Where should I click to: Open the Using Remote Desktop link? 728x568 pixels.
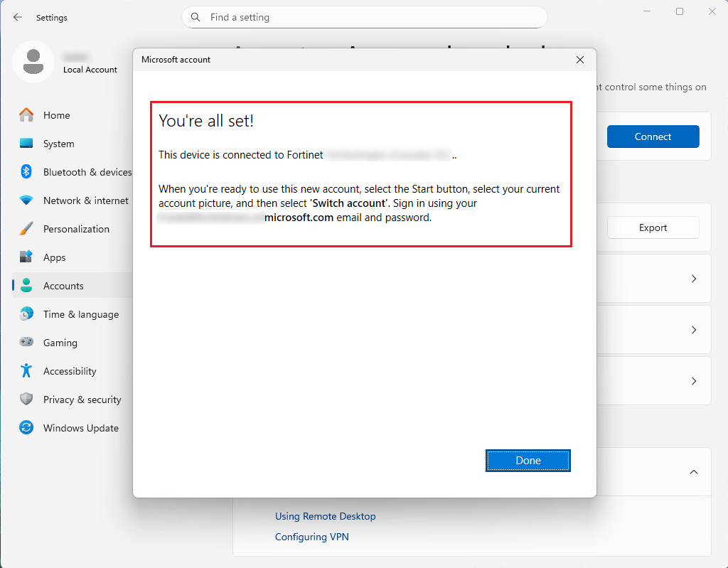tap(325, 515)
